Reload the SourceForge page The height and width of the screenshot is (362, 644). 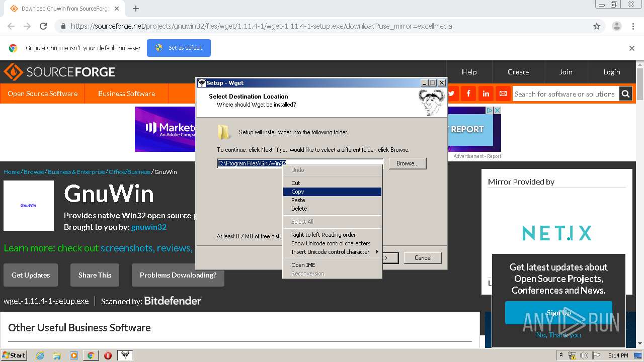[43, 26]
